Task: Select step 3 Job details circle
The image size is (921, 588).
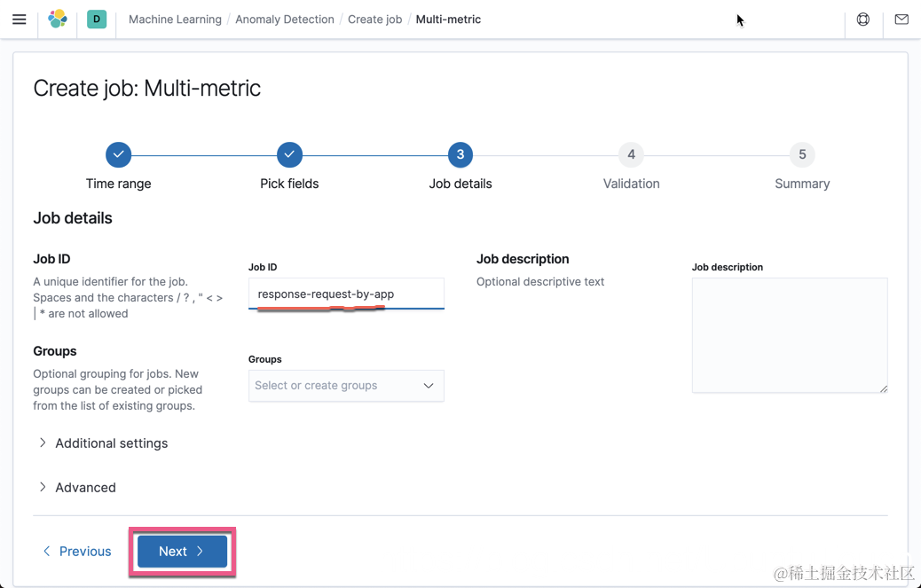Action: (460, 155)
